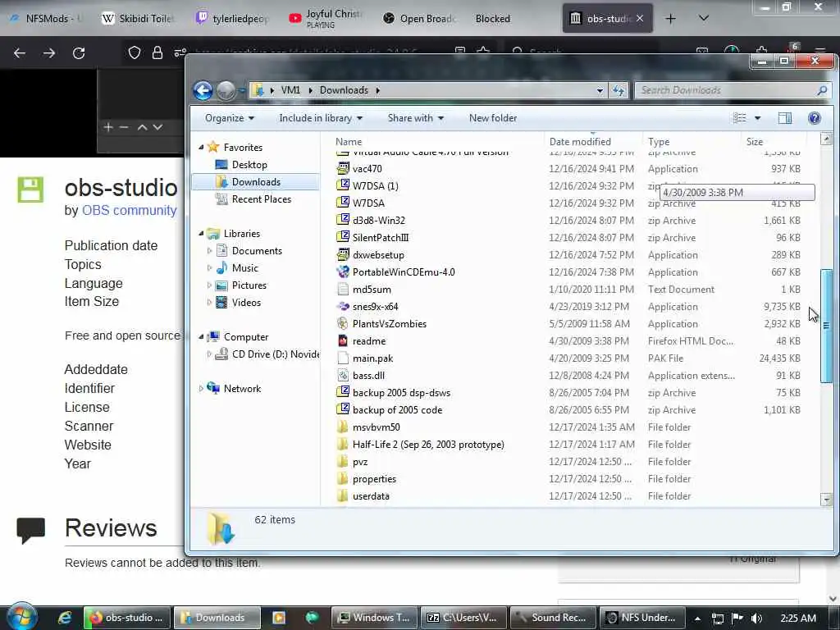Collapse the Libraries tree group
The width and height of the screenshot is (840, 630).
point(202,234)
